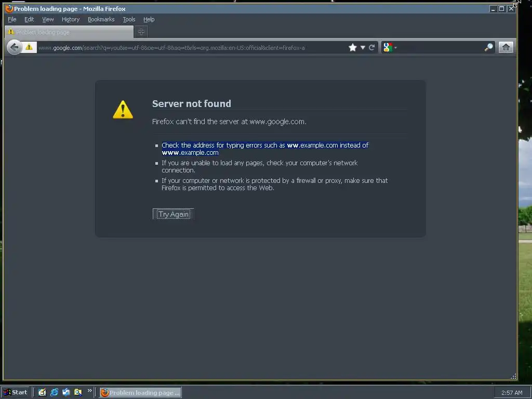The image size is (532, 399).
Task: Open the Windows Start button
Action: [16, 392]
